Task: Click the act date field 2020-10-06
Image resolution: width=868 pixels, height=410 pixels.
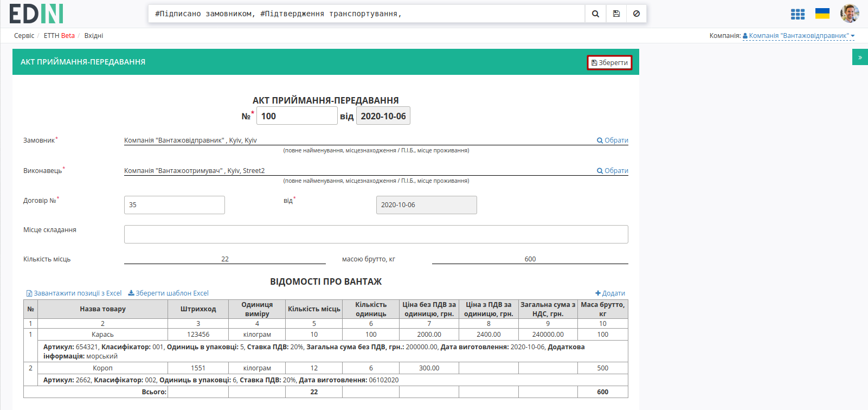Action: coord(383,116)
